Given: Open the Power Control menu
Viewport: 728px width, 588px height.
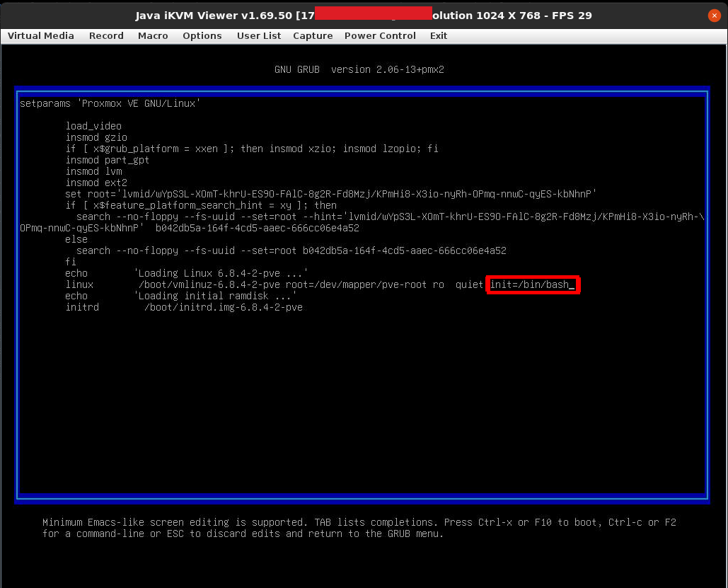Looking at the screenshot, I should [380, 36].
